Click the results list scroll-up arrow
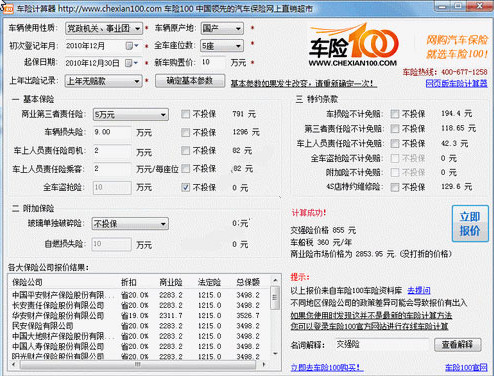The image size is (494, 376). pos(275,280)
